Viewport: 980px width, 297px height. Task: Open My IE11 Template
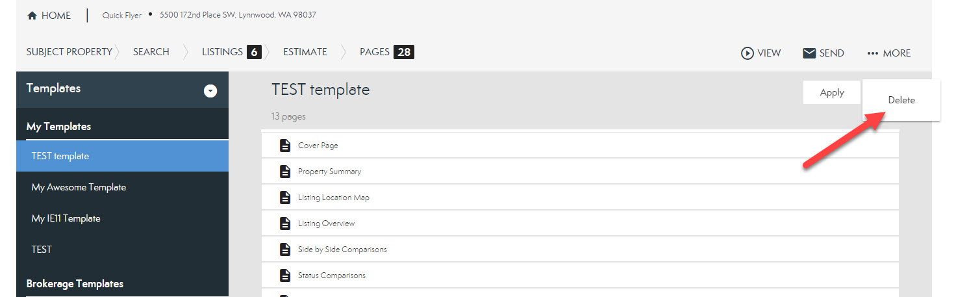coord(66,218)
